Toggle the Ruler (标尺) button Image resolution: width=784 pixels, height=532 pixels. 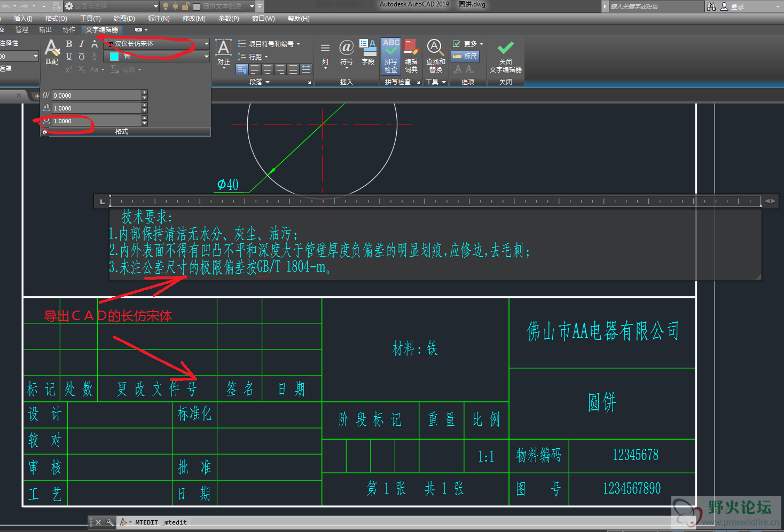[x=465, y=56]
